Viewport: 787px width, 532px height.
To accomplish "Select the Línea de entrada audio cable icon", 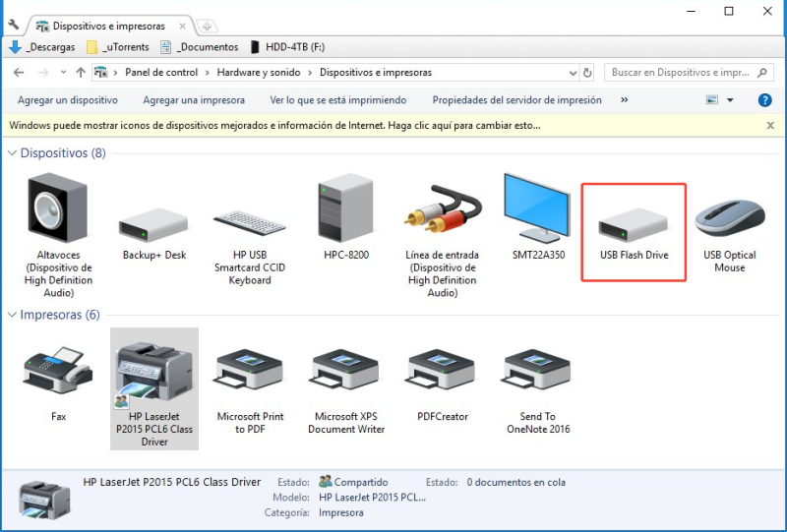I will coord(443,209).
